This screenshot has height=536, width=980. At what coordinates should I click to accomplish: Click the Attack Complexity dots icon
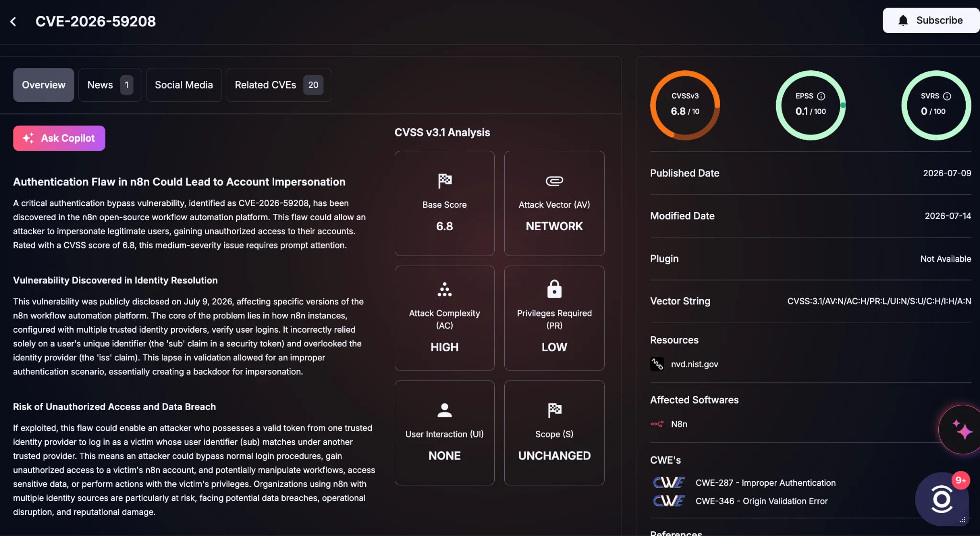(x=445, y=290)
